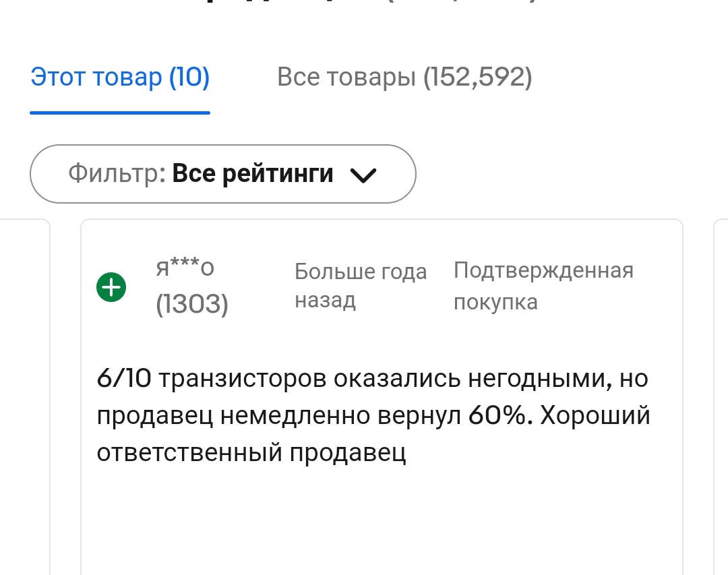Click the reviewer feedback score (1303)
This screenshot has width=728, height=575.
click(192, 305)
